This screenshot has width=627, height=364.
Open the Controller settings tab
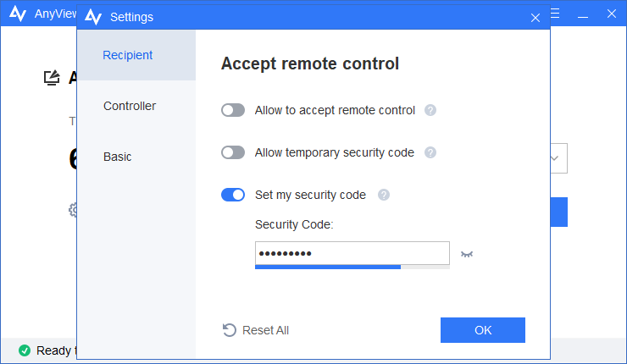point(130,106)
